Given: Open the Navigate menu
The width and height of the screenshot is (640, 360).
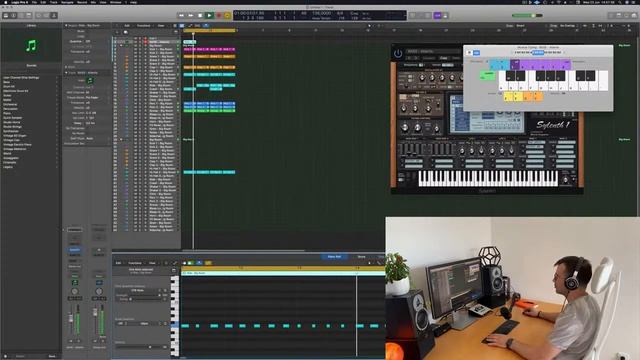Looking at the screenshot, I should point(67,2).
